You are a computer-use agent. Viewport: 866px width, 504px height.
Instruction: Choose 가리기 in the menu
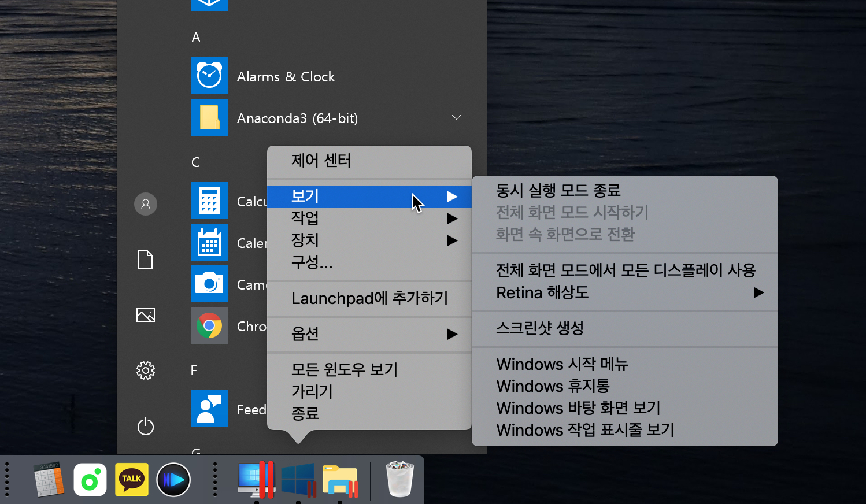pyautogui.click(x=369, y=391)
